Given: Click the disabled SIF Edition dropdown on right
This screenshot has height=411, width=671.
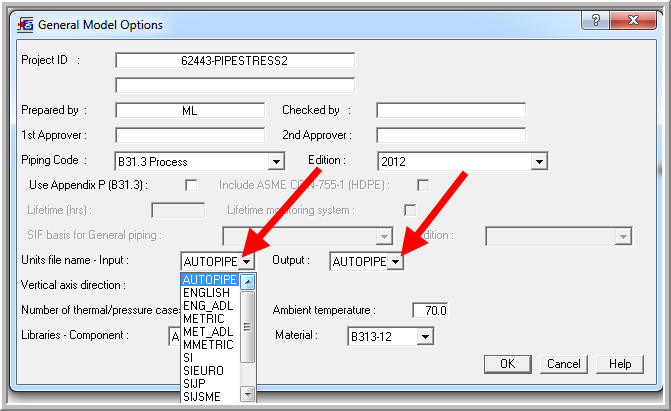Looking at the screenshot, I should 559,236.
